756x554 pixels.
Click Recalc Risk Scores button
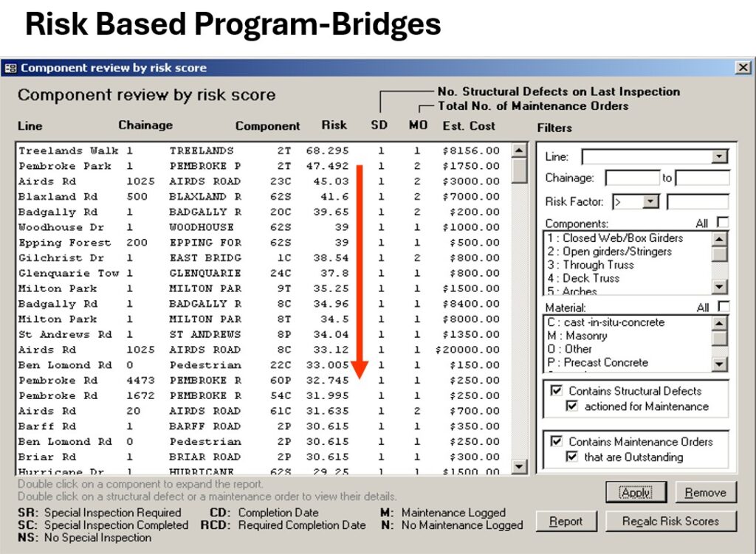[x=670, y=522]
